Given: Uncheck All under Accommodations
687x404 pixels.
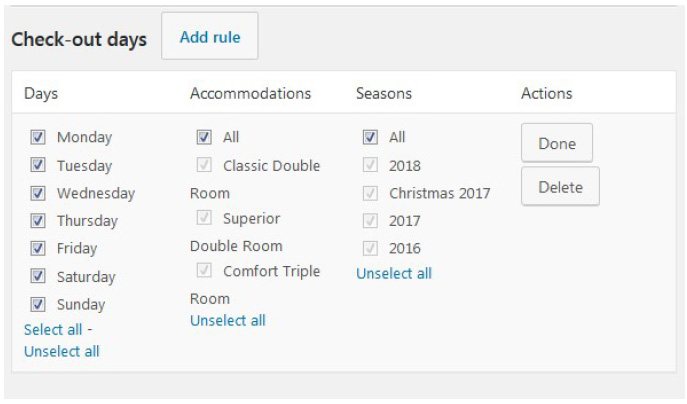Looking at the screenshot, I should click(x=204, y=138).
